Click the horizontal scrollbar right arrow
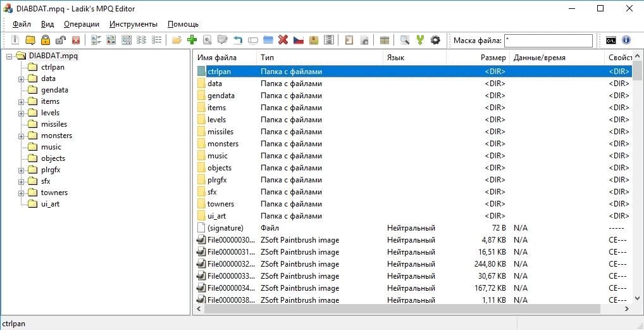The height and width of the screenshot is (330, 644). [627, 308]
